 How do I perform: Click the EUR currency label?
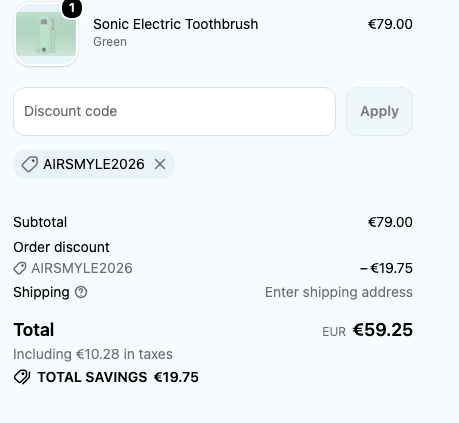(334, 332)
